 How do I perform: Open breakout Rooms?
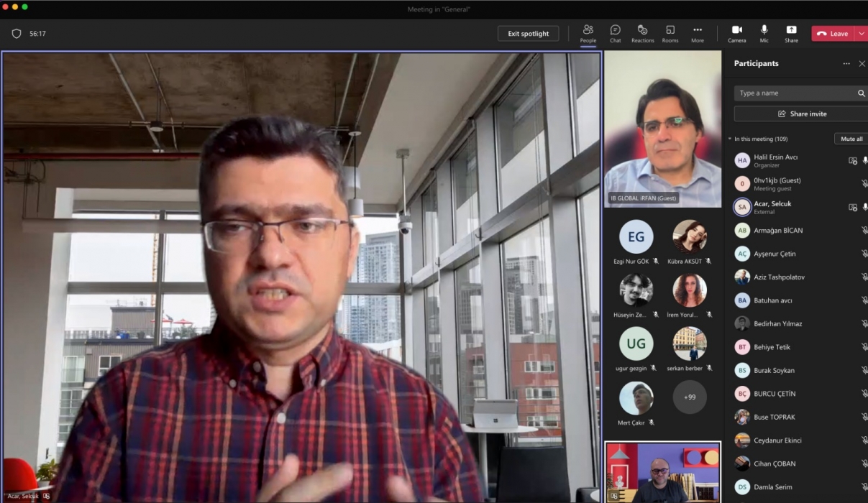click(670, 33)
